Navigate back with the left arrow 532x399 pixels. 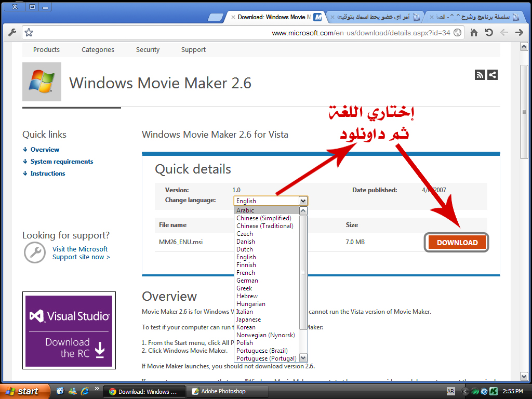(504, 33)
